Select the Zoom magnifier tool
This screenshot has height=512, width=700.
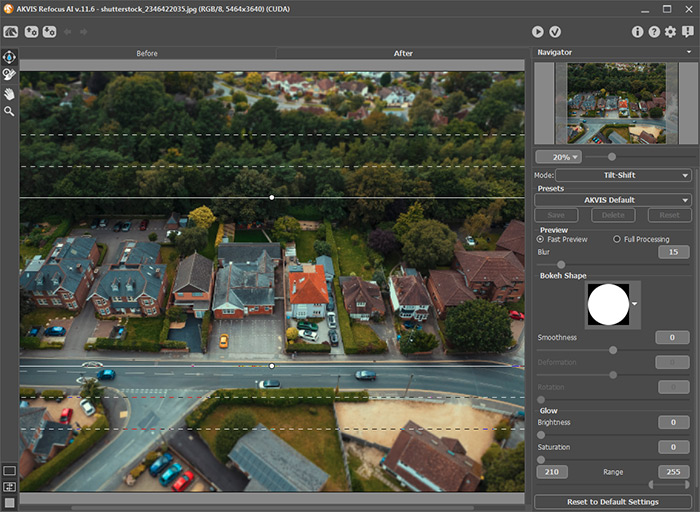(x=9, y=111)
